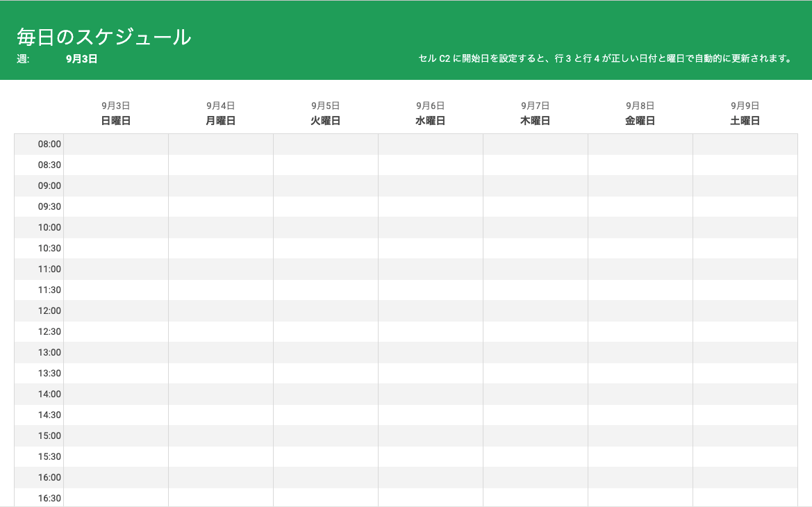Select the 金曜日 cell at 14:00

640,394
